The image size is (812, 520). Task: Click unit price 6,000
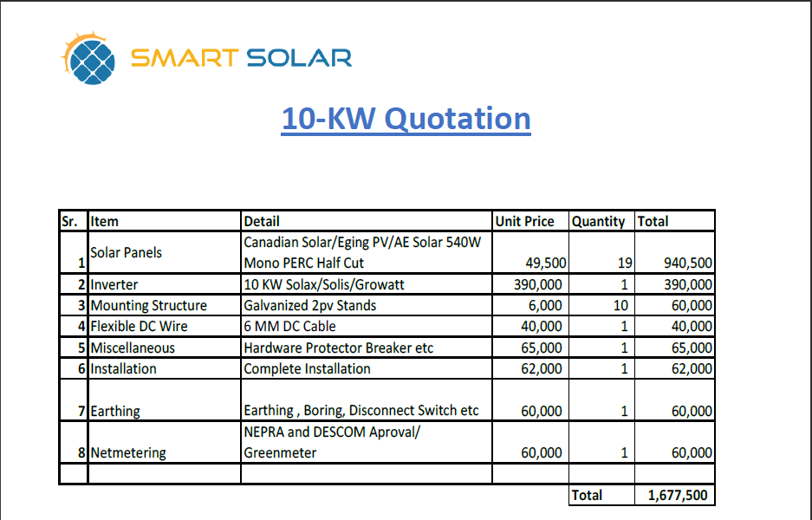[x=545, y=306]
